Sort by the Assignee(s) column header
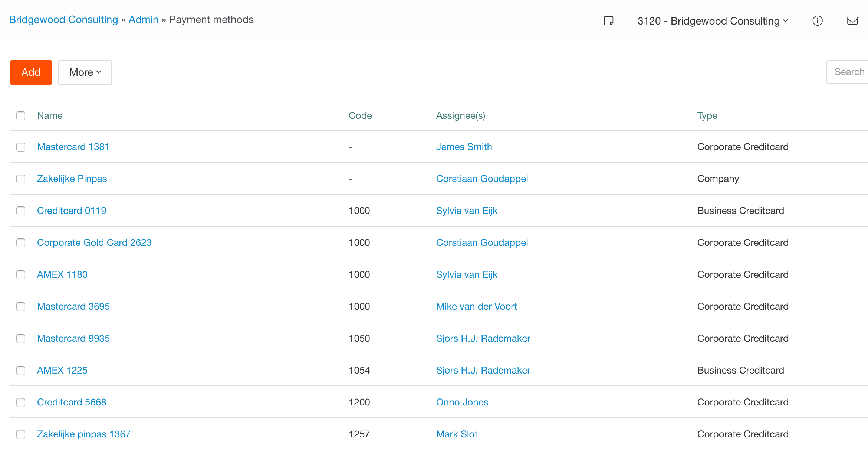This screenshot has height=456, width=868. (461, 115)
